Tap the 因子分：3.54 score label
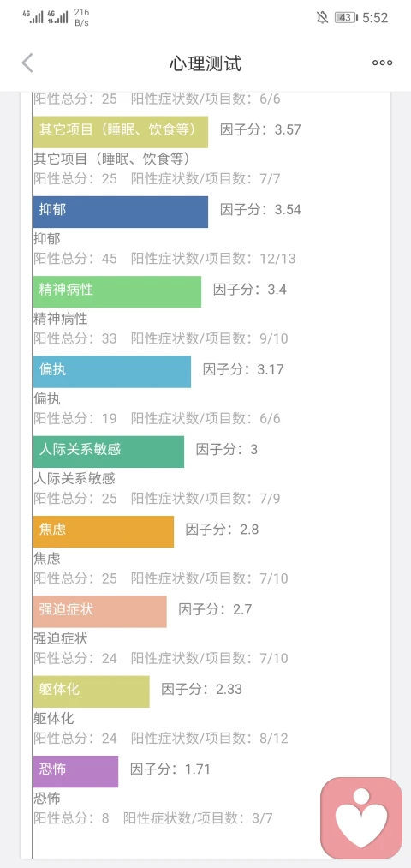411x868 pixels. 260,210
